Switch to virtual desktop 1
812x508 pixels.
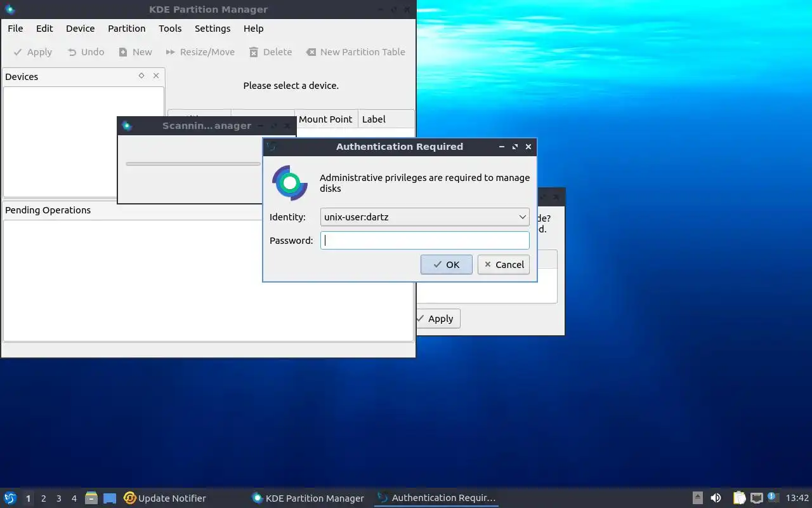click(29, 498)
